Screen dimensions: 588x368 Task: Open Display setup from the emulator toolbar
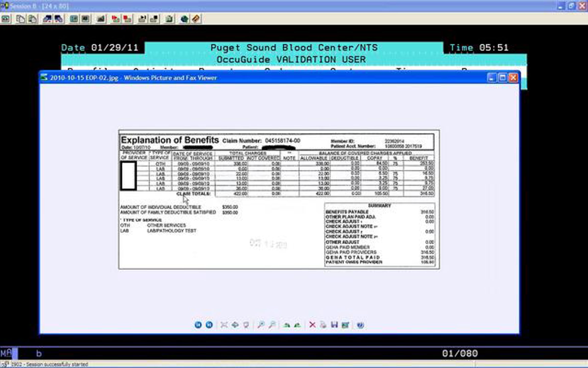pos(73,19)
